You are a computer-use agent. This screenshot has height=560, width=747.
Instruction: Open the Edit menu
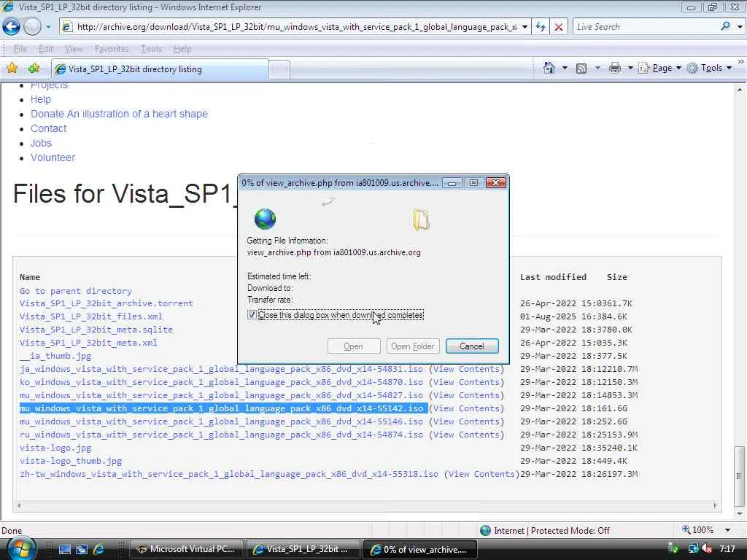(45, 49)
